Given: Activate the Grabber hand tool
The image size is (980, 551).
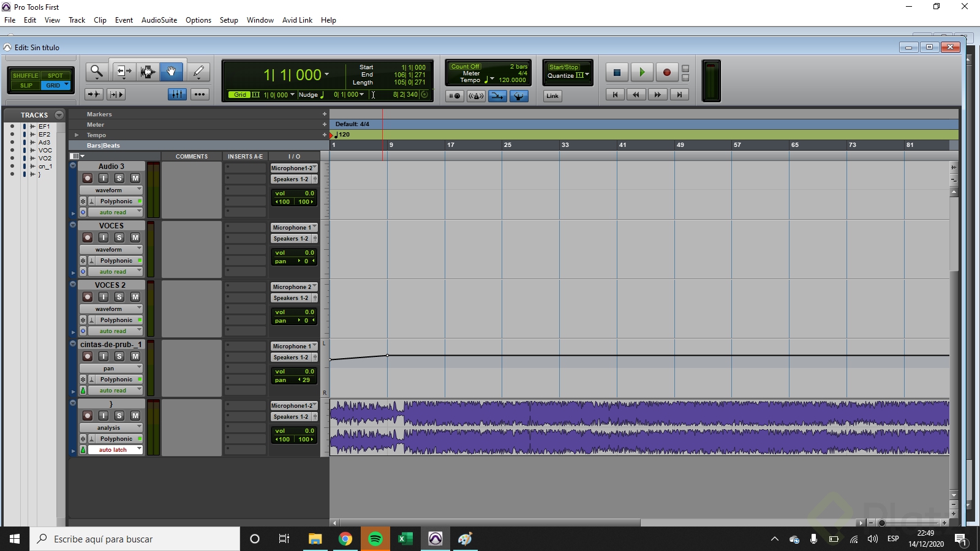Looking at the screenshot, I should [171, 72].
